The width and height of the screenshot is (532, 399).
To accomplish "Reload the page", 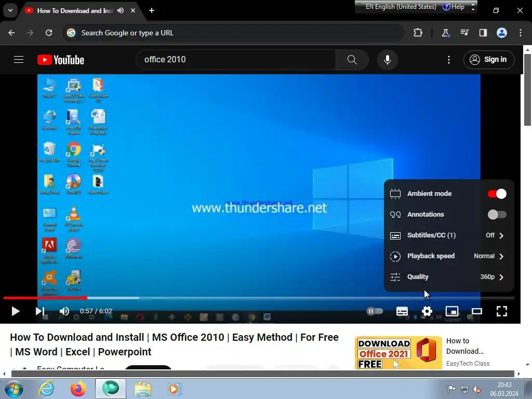I will tap(49, 33).
